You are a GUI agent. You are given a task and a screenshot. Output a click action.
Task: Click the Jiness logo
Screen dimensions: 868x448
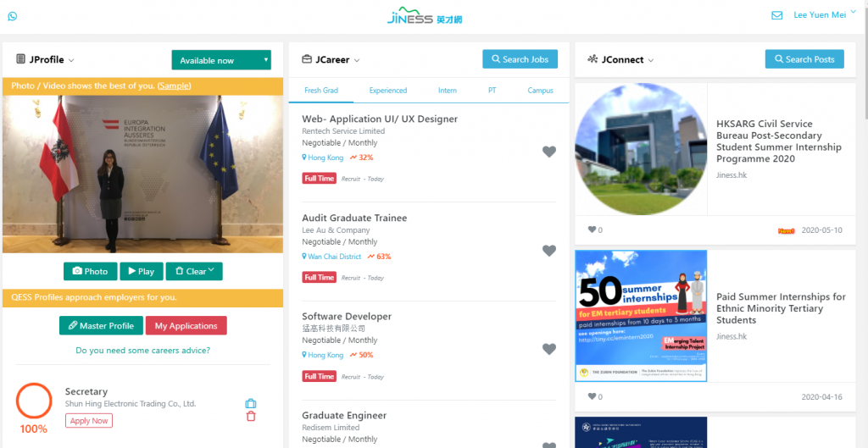click(x=425, y=15)
